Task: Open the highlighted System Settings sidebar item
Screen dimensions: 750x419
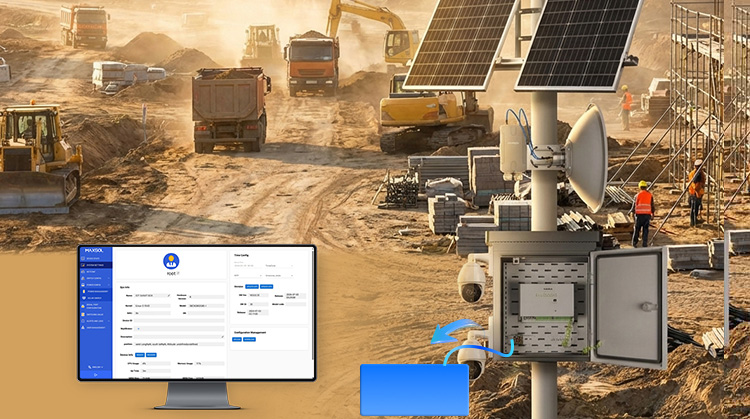Action: (x=96, y=265)
